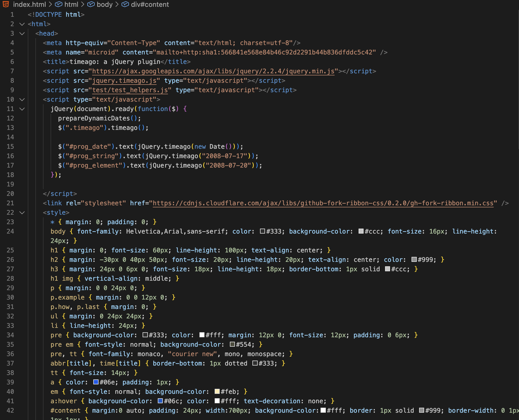Click the body element cube icon in breadcrumb
The height and width of the screenshot is (420, 519).
coord(91,4)
